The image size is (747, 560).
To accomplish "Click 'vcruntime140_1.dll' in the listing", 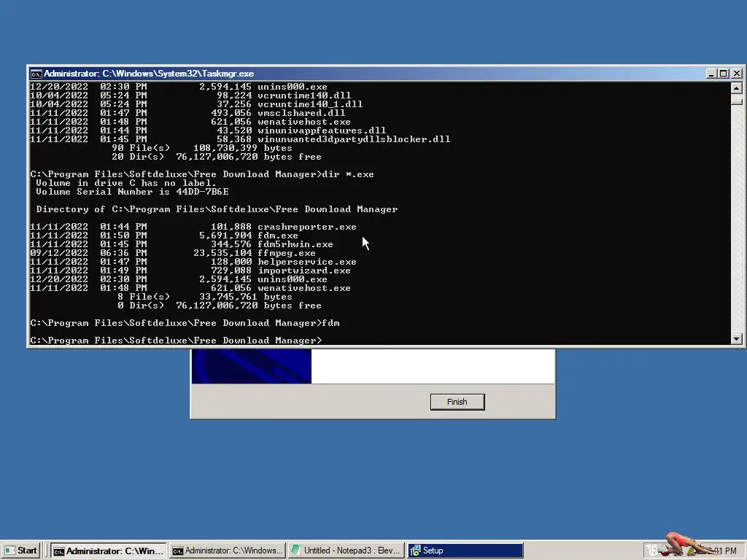I will pyautogui.click(x=310, y=104).
